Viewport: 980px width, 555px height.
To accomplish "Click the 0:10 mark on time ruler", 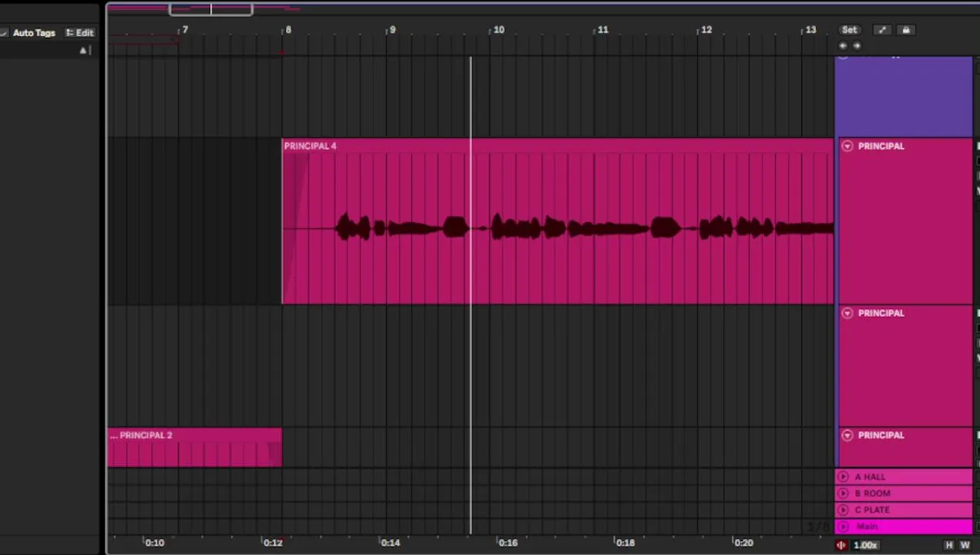I will point(154,543).
